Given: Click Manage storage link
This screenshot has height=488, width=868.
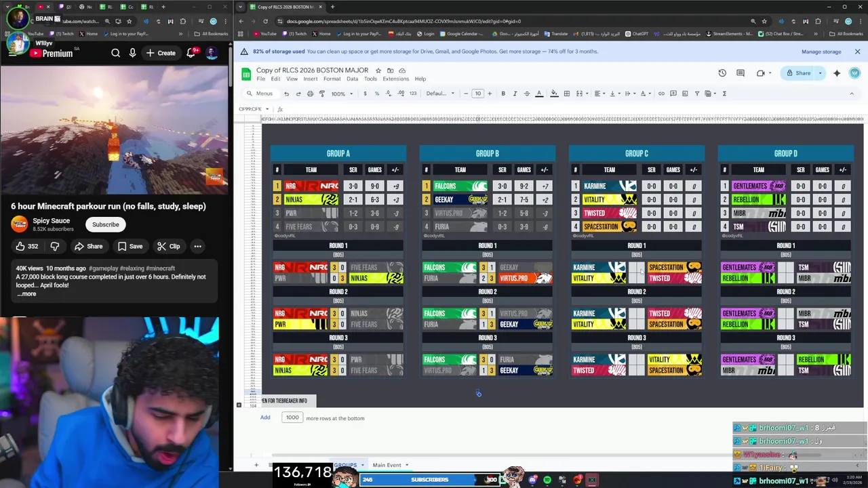Looking at the screenshot, I should click(x=821, y=52).
